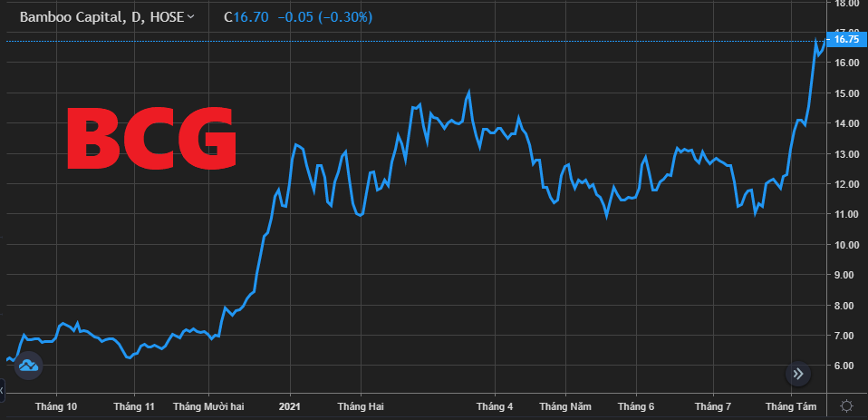Expand the left side panel collapse arrow

tap(2, 390)
